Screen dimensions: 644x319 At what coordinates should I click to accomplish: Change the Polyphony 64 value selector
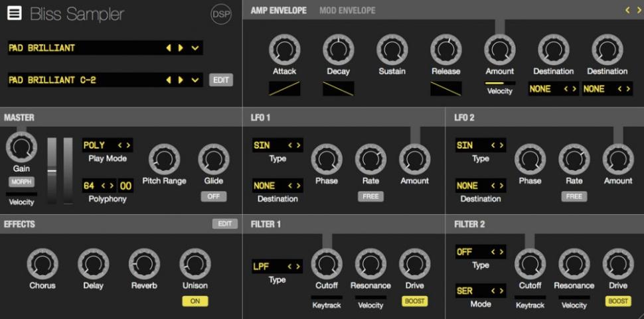(100, 186)
